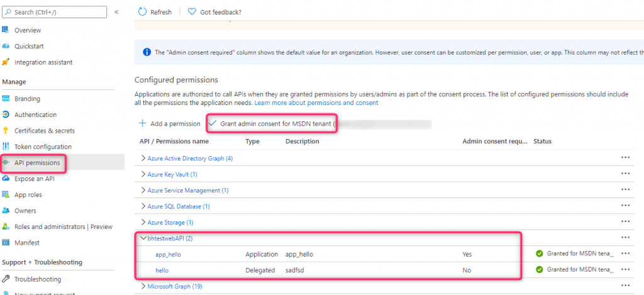The image size is (644, 295).
Task: Click the API / Permissions name column header
Action: coord(174,142)
